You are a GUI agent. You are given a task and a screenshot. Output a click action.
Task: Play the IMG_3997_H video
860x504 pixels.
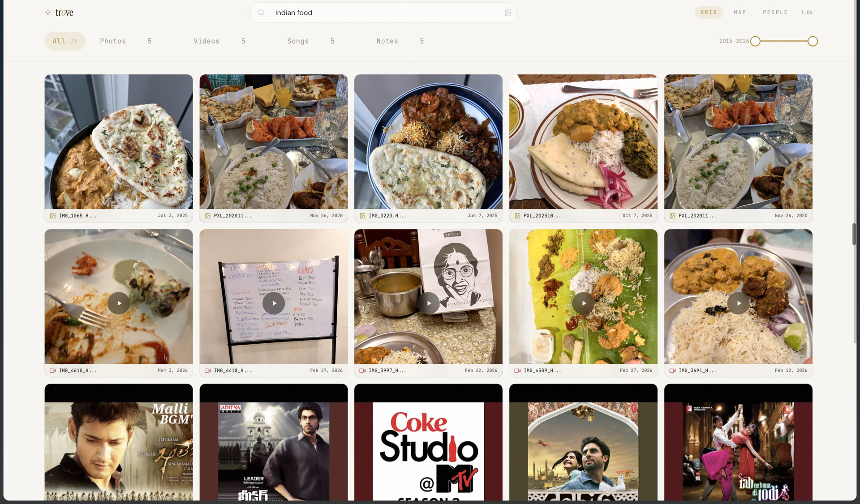point(429,303)
